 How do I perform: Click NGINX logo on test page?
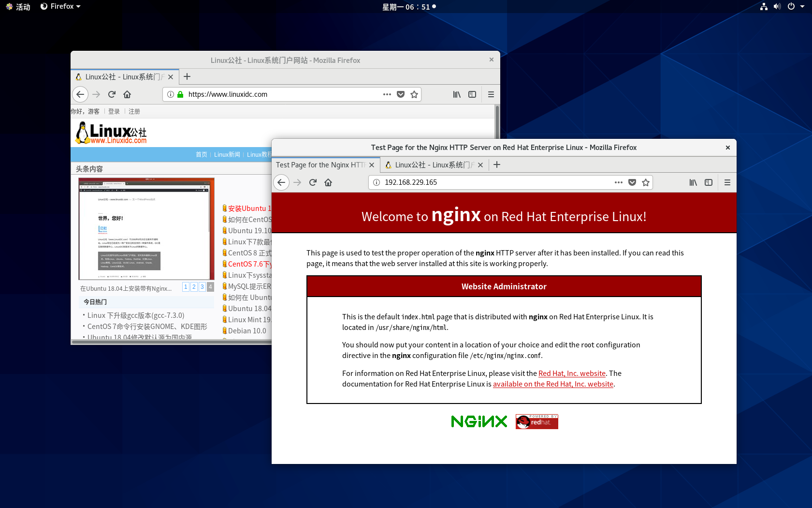479,421
